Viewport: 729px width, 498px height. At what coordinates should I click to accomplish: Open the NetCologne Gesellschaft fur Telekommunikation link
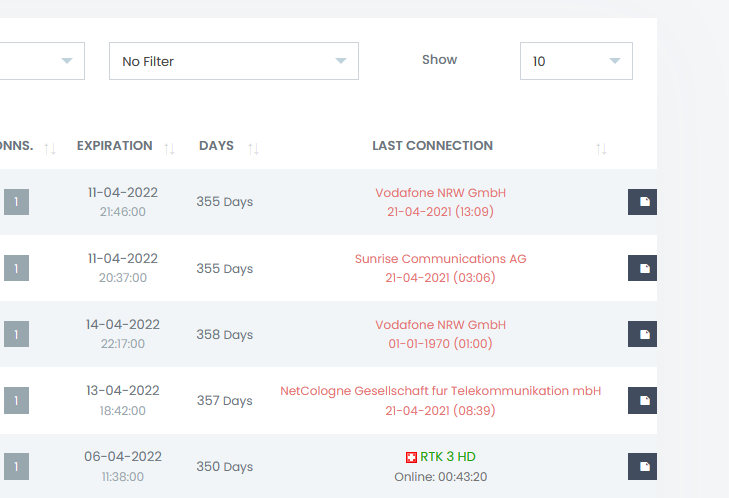(x=440, y=391)
